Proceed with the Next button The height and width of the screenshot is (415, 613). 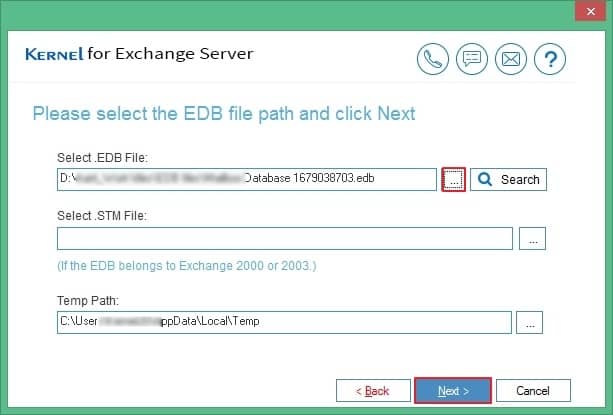pos(453,390)
